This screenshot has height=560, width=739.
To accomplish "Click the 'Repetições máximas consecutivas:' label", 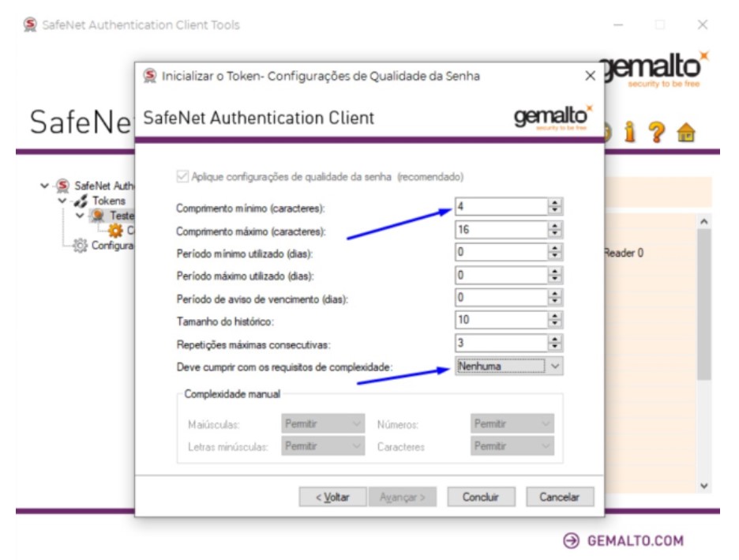I will (253, 344).
